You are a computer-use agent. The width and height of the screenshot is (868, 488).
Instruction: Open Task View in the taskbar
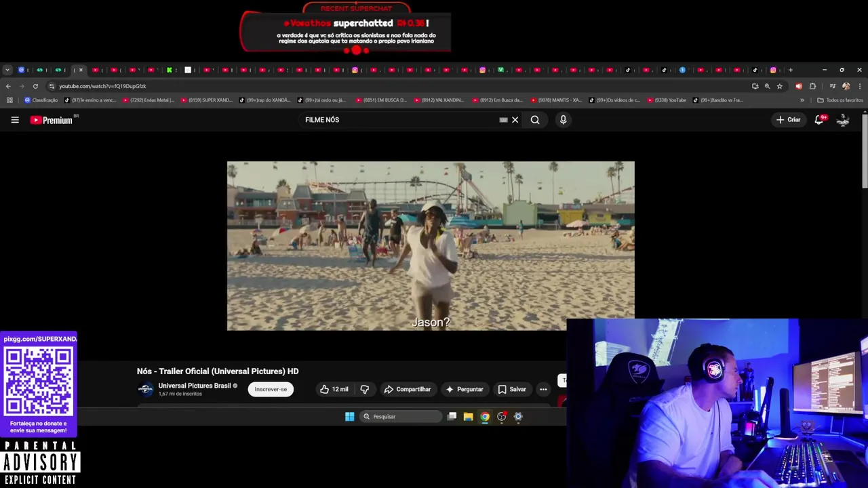click(452, 417)
